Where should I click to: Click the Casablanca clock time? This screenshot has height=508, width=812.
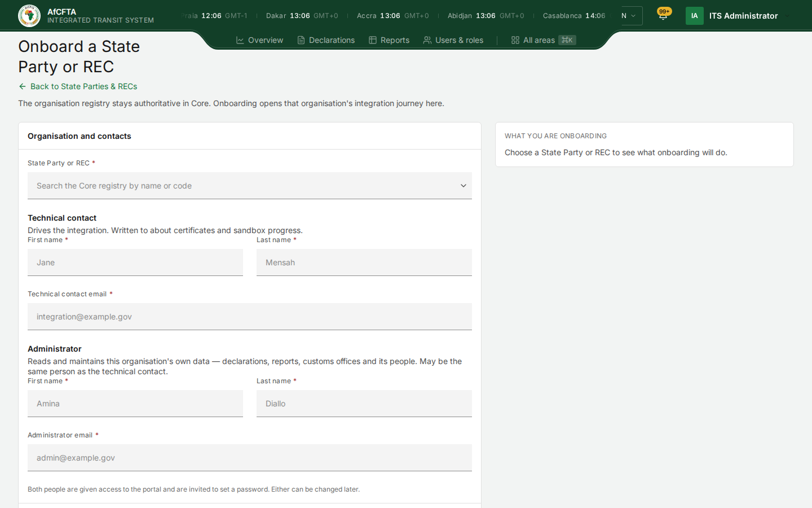click(595, 16)
